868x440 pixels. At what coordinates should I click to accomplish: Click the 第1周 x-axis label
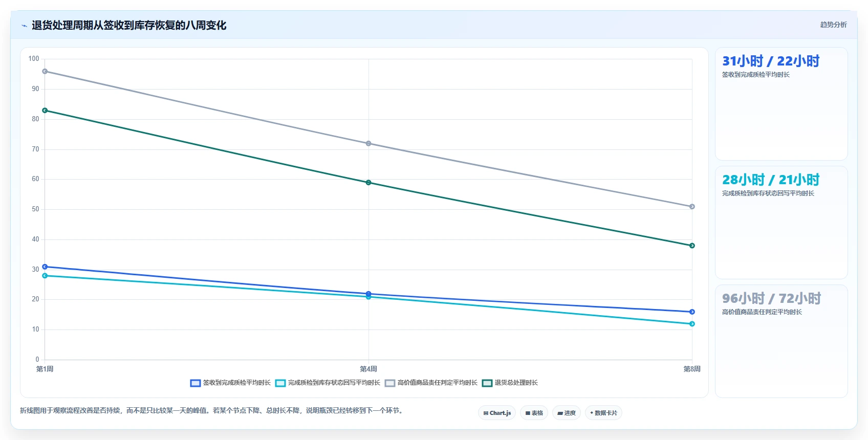[x=45, y=369]
